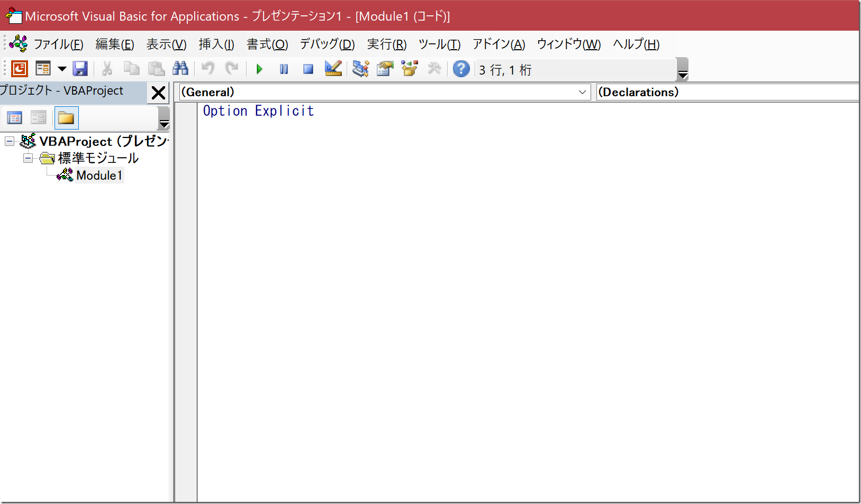The height and width of the screenshot is (504, 861).
Task: Click the Paste clipboard icon
Action: tap(156, 69)
